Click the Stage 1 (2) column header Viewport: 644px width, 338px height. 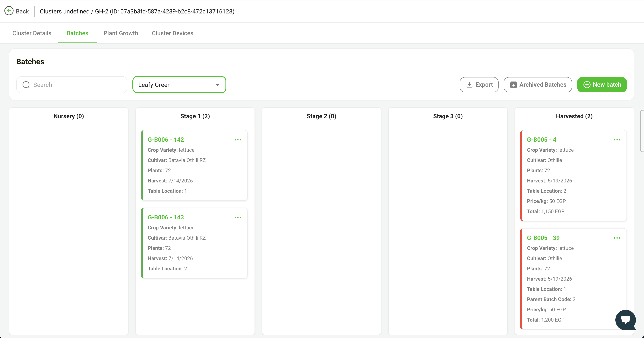tap(195, 116)
